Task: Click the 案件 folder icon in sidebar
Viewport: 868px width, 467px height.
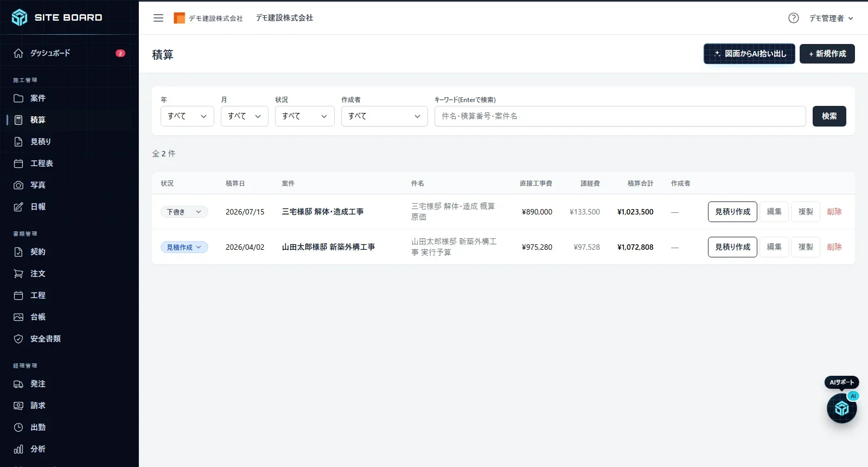Action: (x=18, y=98)
